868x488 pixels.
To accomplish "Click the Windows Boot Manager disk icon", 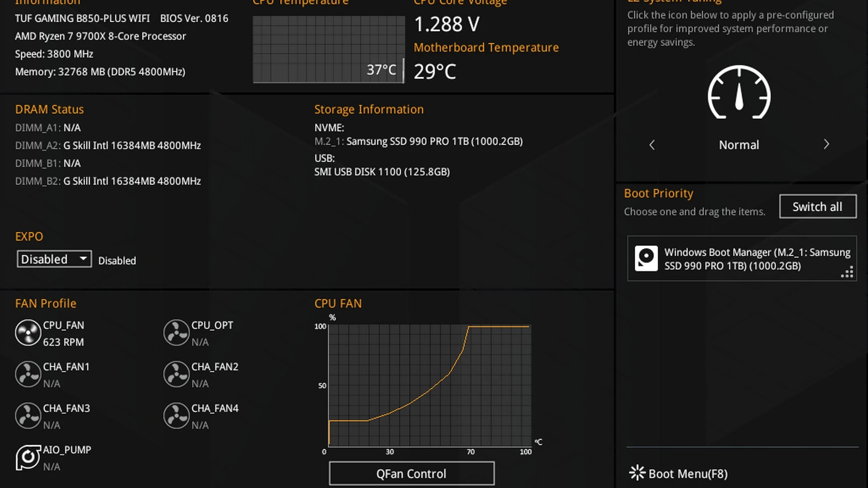I will [x=646, y=258].
